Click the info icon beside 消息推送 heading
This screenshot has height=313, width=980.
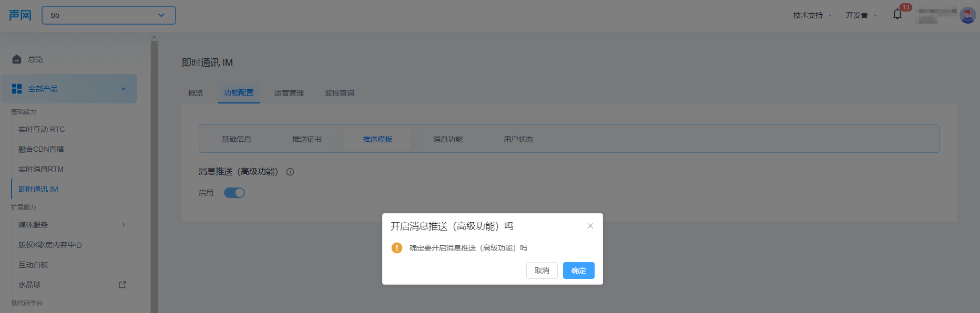point(290,172)
